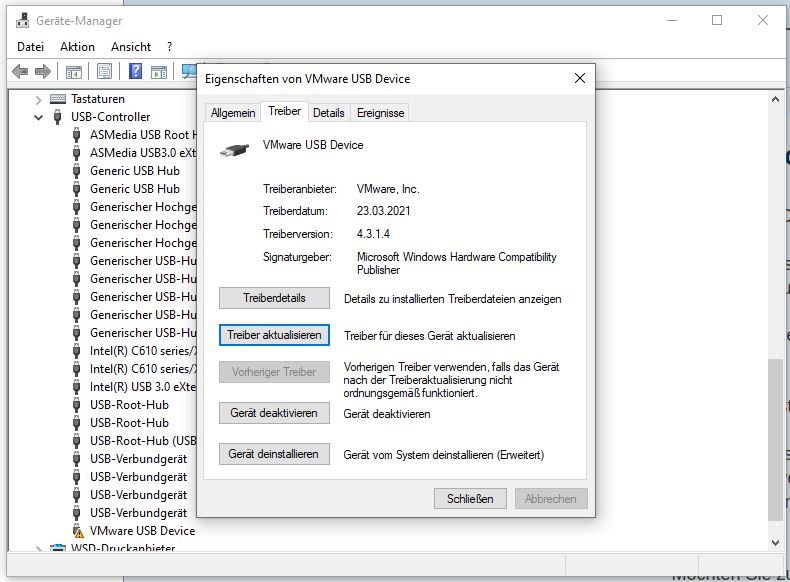Select the first Generic USB Hub entry

coord(134,171)
